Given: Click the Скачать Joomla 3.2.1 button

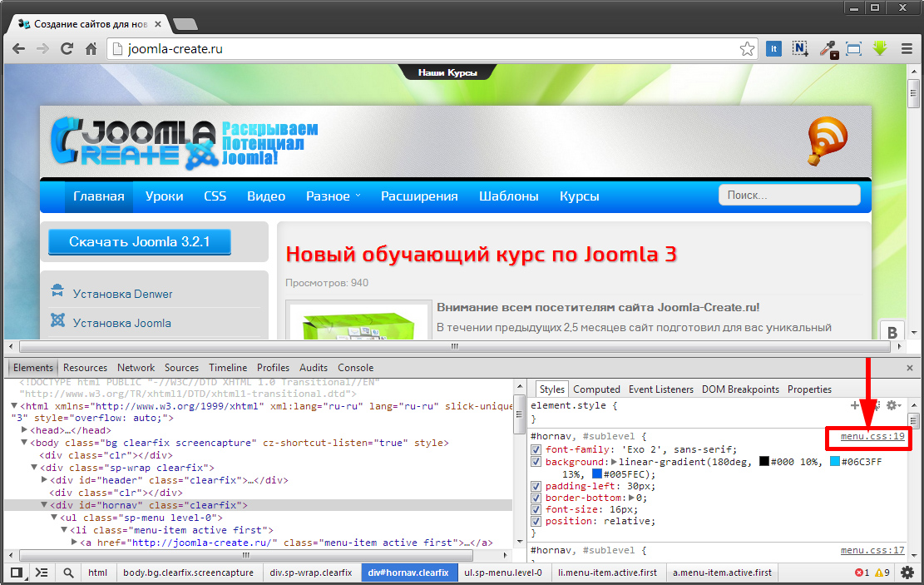Looking at the screenshot, I should [x=139, y=242].
